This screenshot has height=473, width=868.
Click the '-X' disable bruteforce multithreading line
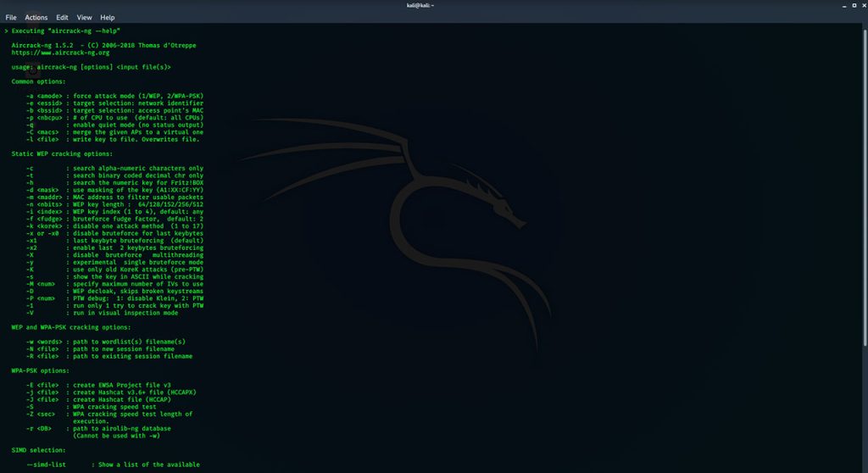pyautogui.click(x=114, y=255)
